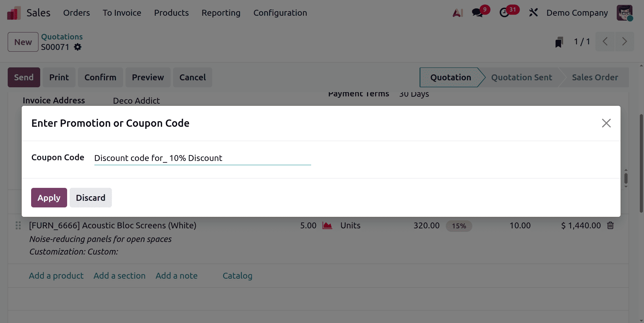Screen dimensions: 644x323
Task: Switch stage to Sales Order
Action: 595,77
